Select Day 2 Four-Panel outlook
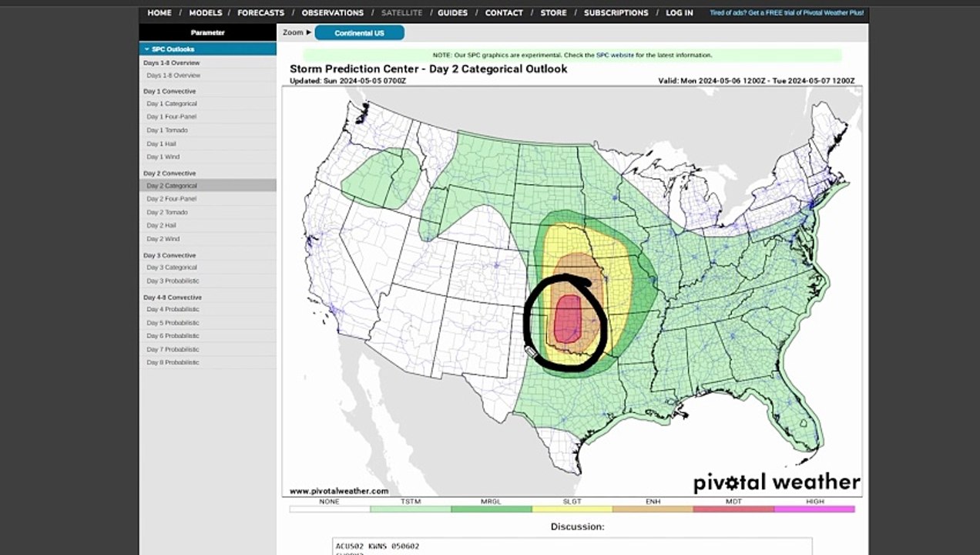 click(172, 199)
